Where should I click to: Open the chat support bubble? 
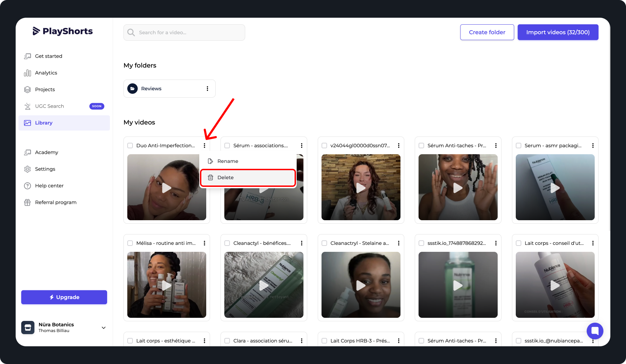595,331
